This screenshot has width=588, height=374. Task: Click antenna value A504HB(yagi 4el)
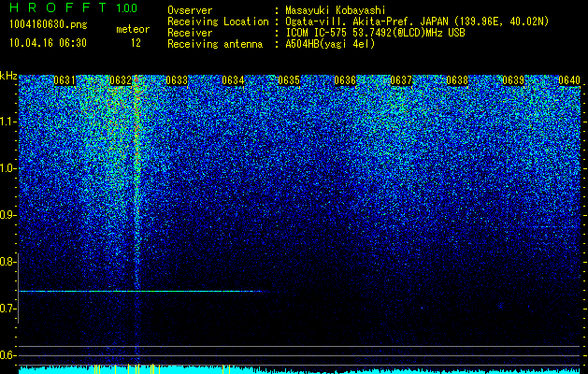330,44
